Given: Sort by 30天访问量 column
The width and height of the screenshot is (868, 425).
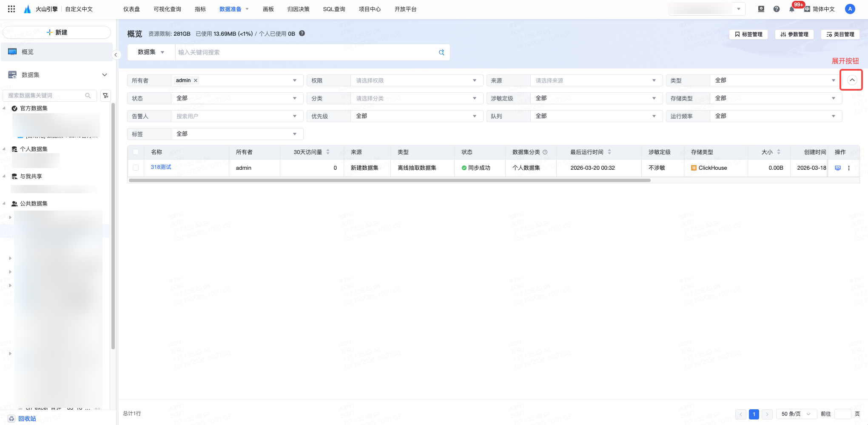Looking at the screenshot, I should pos(328,152).
